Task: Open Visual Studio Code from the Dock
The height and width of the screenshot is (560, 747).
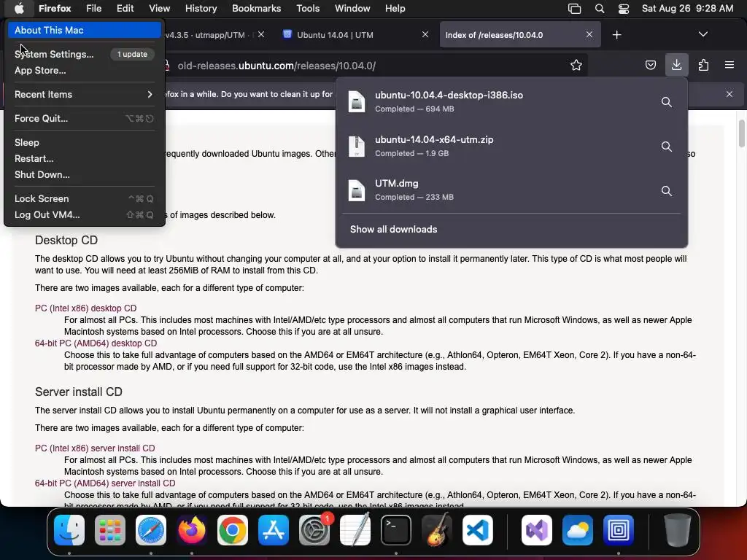Action: point(477,530)
